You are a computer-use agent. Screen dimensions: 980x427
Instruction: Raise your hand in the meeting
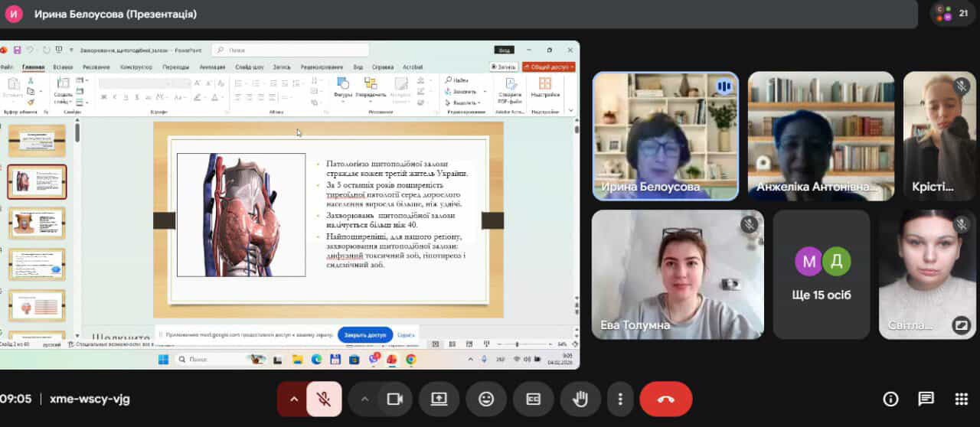[x=580, y=399]
